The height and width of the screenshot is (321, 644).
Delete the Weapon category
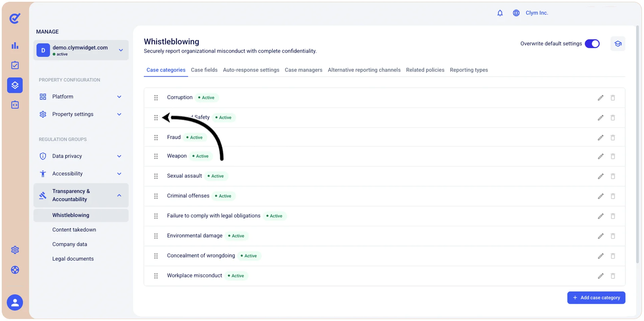click(x=613, y=156)
